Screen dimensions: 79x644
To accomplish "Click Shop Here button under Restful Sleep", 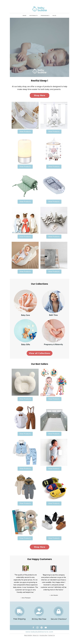I will pos(39,95).
